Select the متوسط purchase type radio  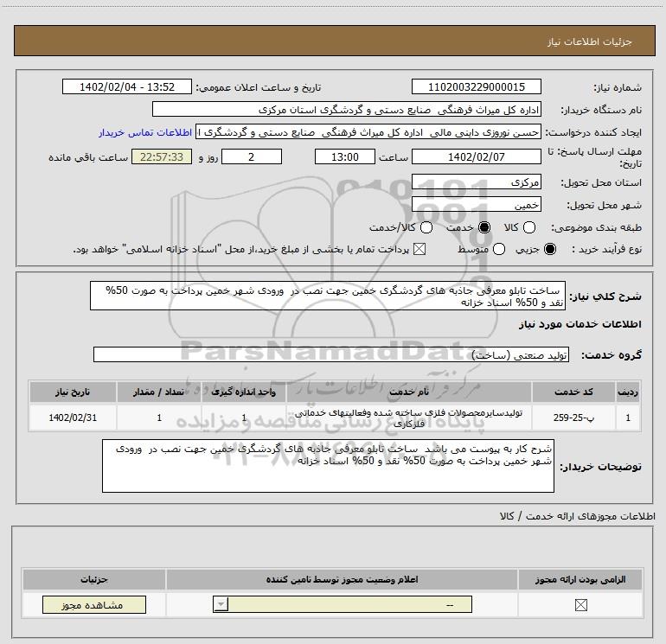[499, 249]
